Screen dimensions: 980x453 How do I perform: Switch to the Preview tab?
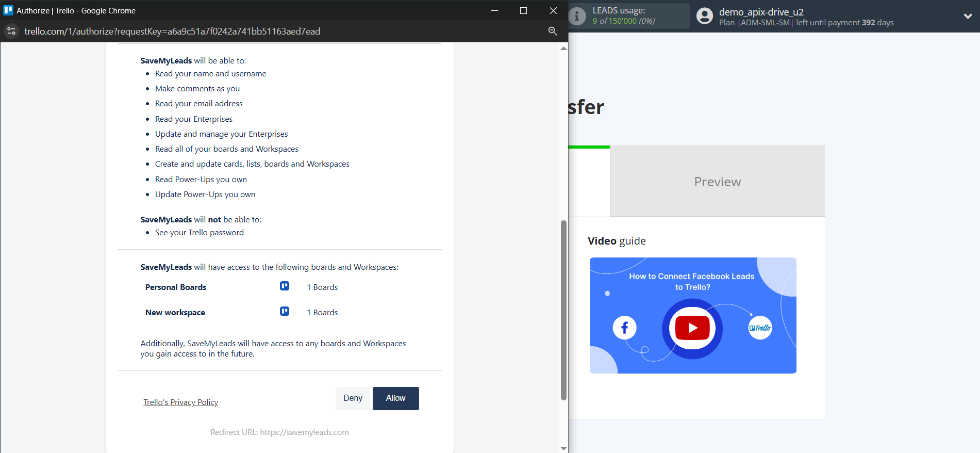[717, 182]
